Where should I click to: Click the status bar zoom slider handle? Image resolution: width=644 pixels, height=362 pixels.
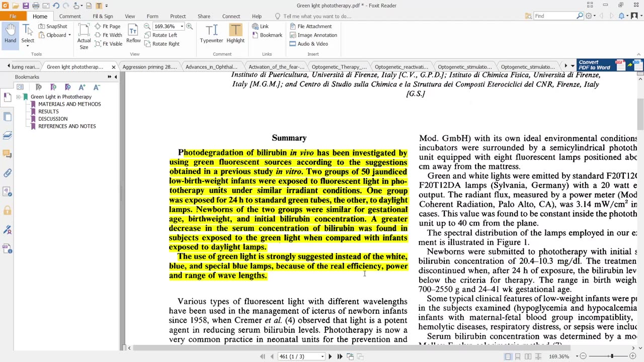click(611, 356)
